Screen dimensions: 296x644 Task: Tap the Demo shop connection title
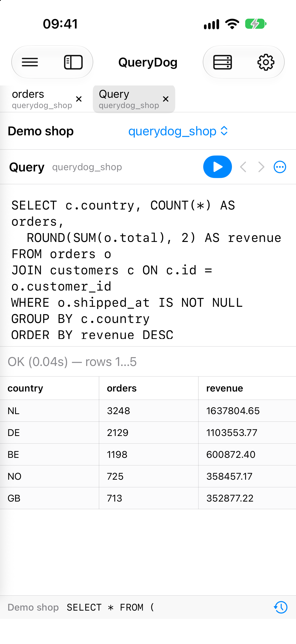pyautogui.click(x=41, y=131)
